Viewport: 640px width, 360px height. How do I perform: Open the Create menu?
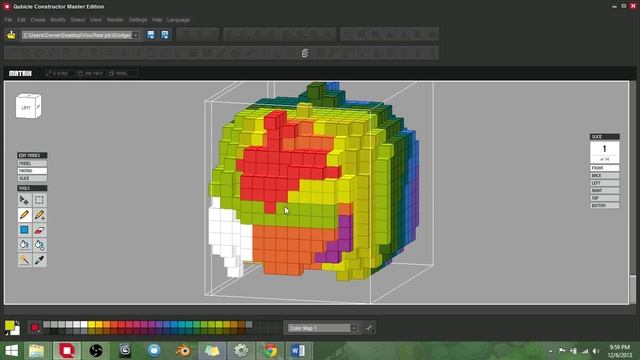click(38, 20)
